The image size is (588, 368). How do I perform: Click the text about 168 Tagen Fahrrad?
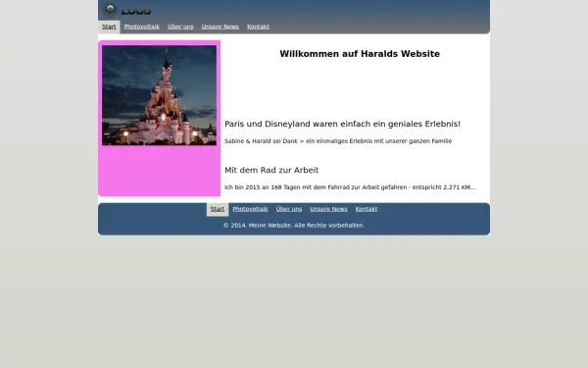coord(350,187)
